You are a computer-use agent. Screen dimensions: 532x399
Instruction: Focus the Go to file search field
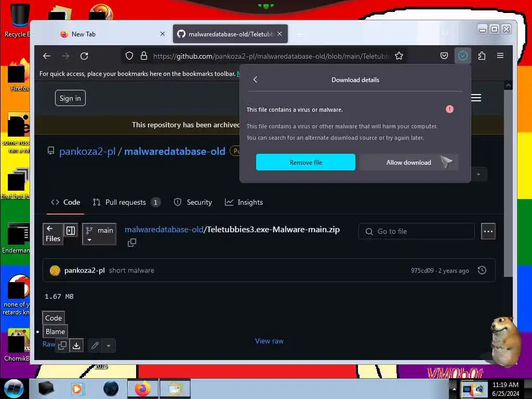click(417, 231)
